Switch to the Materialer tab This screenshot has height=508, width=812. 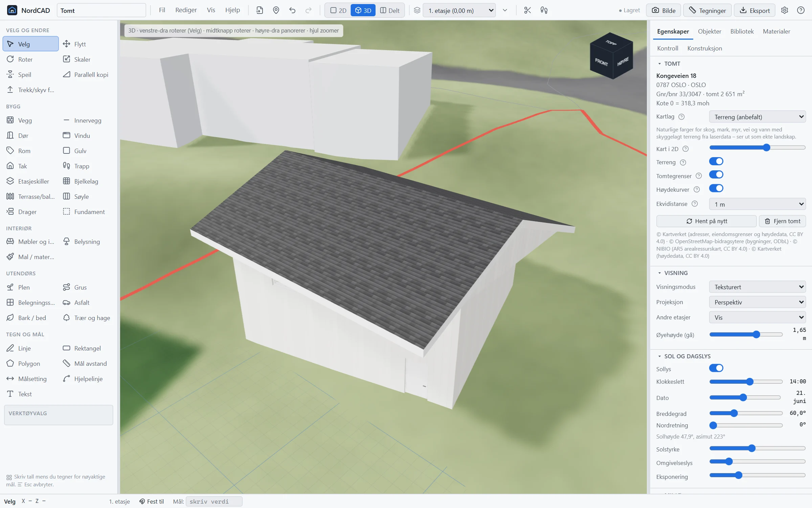[x=776, y=31]
